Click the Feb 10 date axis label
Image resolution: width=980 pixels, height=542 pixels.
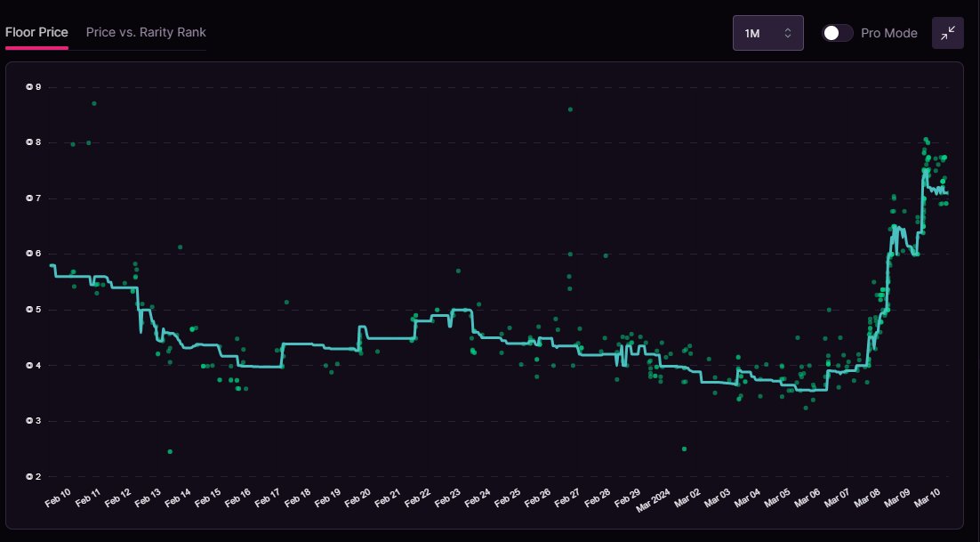(x=58, y=498)
